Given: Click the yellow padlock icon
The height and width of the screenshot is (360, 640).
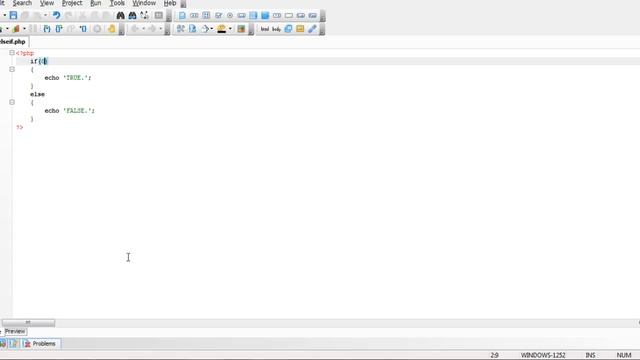Looking at the screenshot, I should pyautogui.click(x=111, y=29).
